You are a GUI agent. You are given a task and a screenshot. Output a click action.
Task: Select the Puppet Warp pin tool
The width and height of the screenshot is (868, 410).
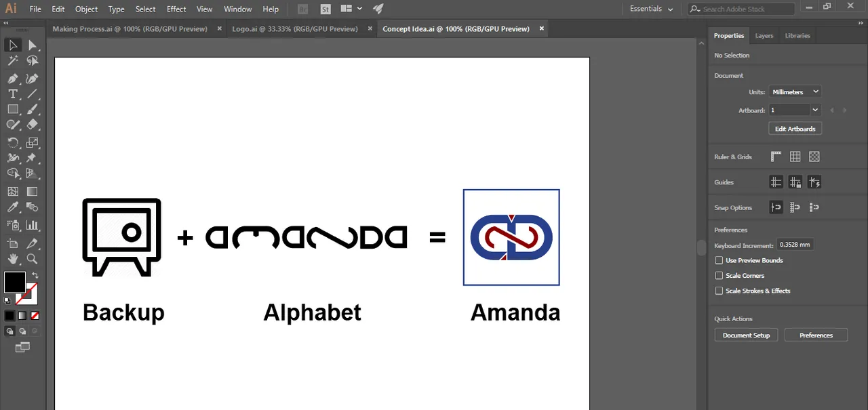click(x=32, y=158)
